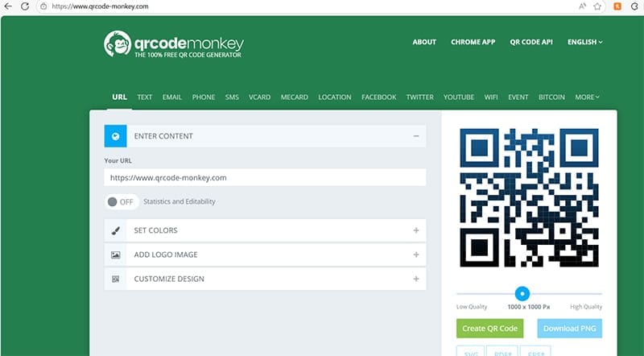Click the QRCode Monkey logo
Screen dimensions: 644x356
[x=172, y=44]
